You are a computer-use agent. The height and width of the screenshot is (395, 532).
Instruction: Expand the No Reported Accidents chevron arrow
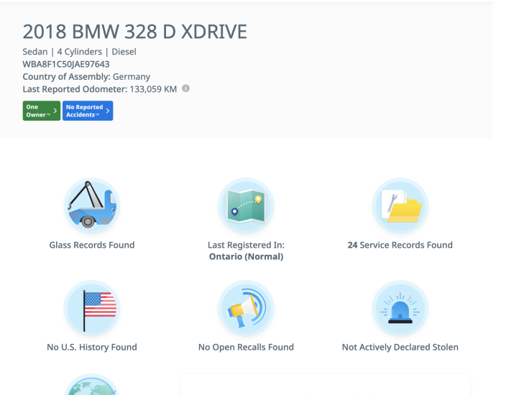point(108,111)
